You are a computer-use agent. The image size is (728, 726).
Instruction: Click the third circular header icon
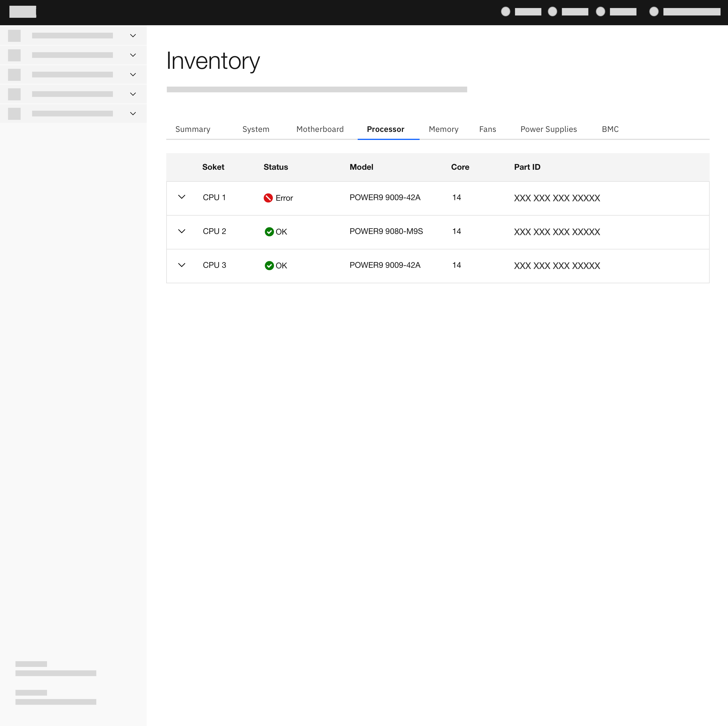click(x=601, y=12)
